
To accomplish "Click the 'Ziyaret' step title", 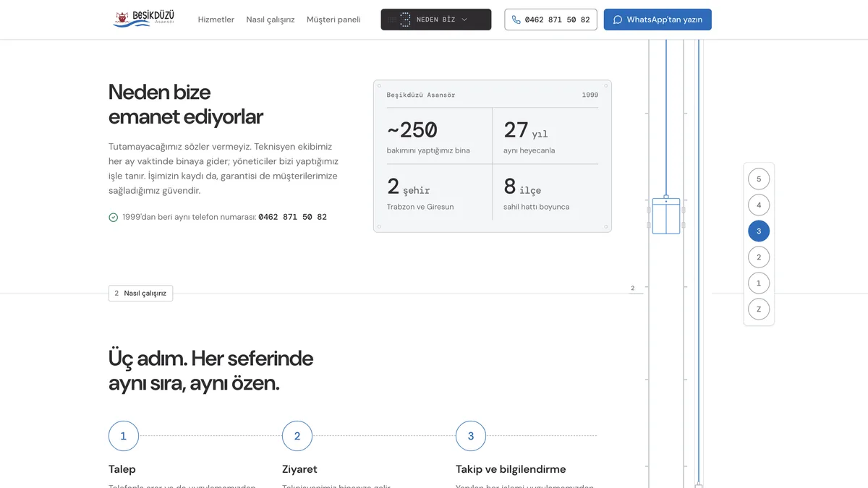I will [299, 469].
